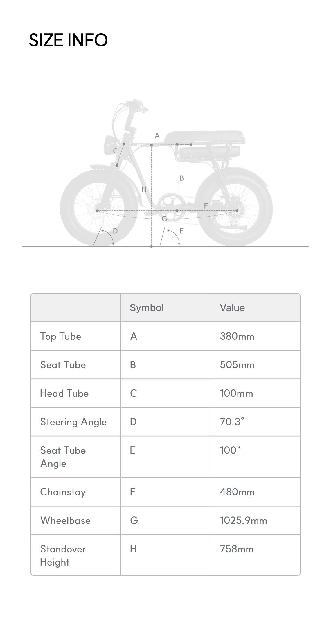
Task: Click label F on the chainstay line
Action: [x=206, y=206]
